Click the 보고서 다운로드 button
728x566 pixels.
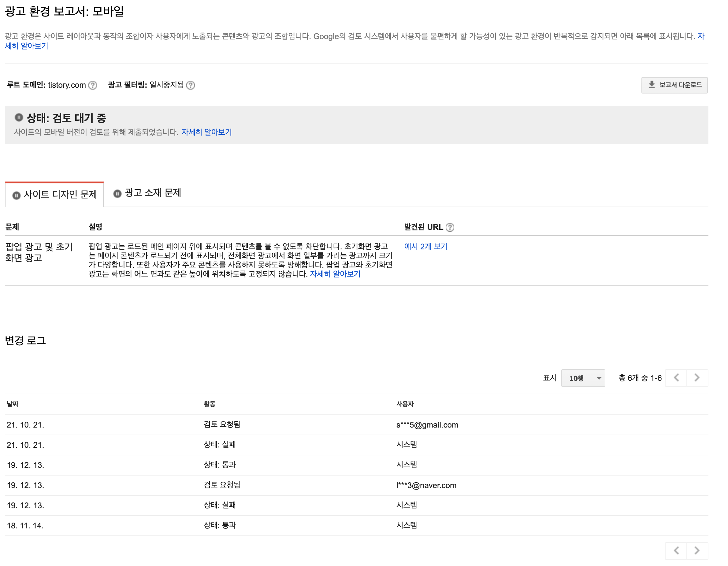pos(674,85)
